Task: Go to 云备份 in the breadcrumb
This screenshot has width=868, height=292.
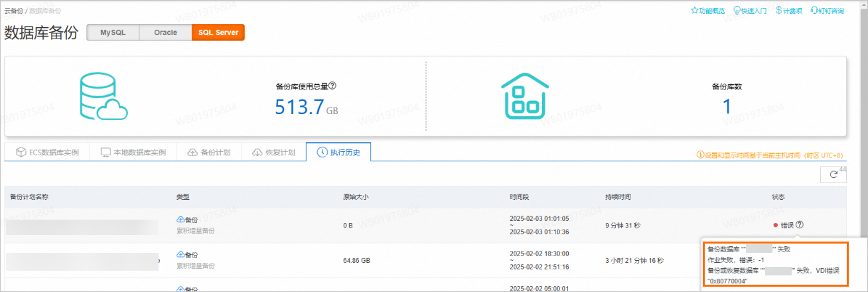Action: point(14,11)
